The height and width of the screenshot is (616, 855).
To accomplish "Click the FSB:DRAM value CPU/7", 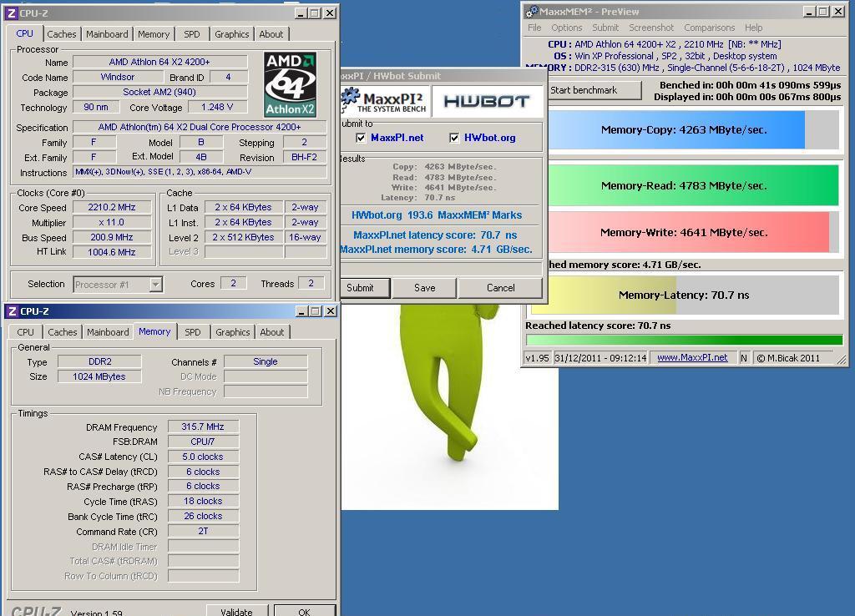I will pos(203,442).
